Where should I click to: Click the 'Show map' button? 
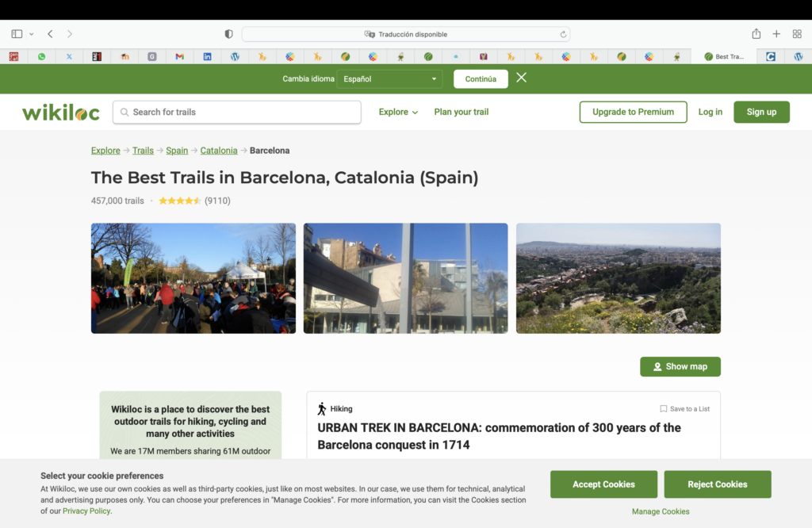(680, 366)
